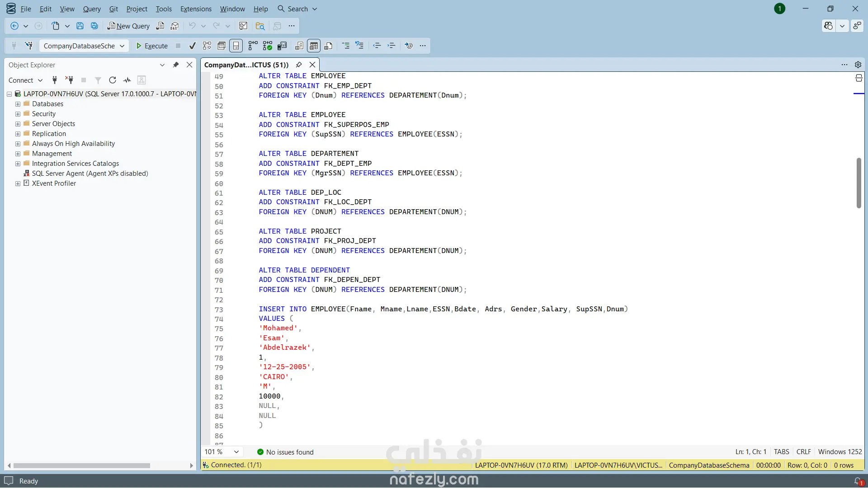Click the Decrease Indent icon
868x488 pixels.
377,46
